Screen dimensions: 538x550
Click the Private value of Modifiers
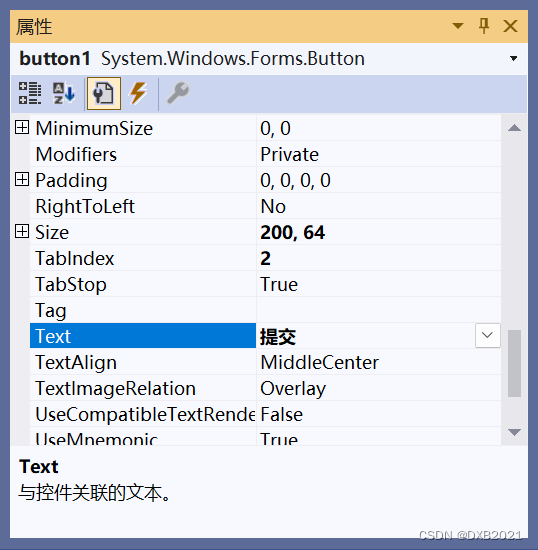(289, 154)
